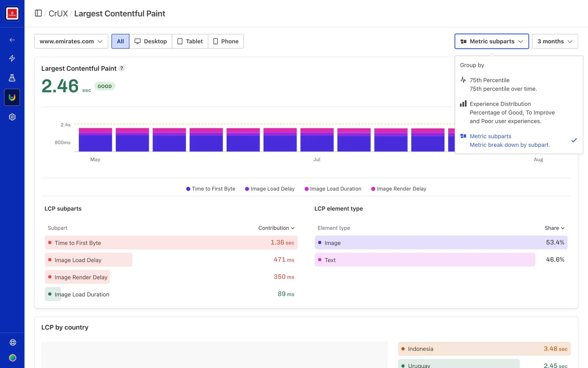The height and width of the screenshot is (368, 588).
Task: Switch to the Phone tab
Action: click(x=226, y=41)
